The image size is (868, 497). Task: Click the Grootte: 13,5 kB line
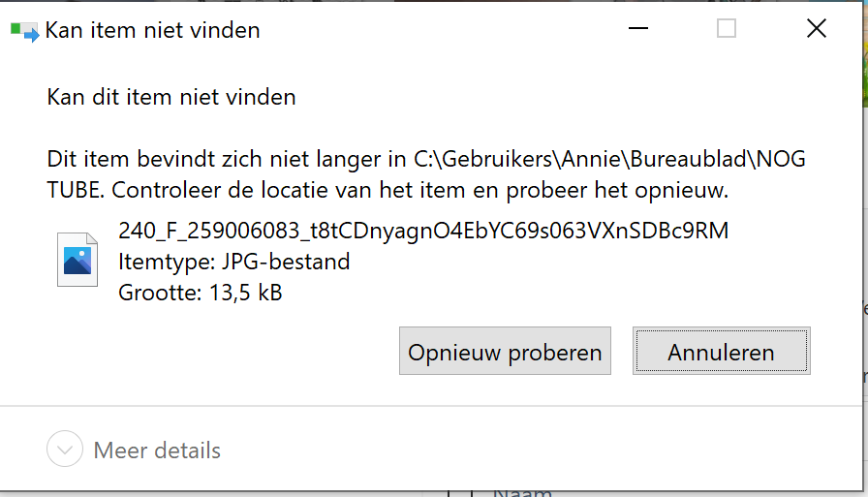click(x=201, y=293)
